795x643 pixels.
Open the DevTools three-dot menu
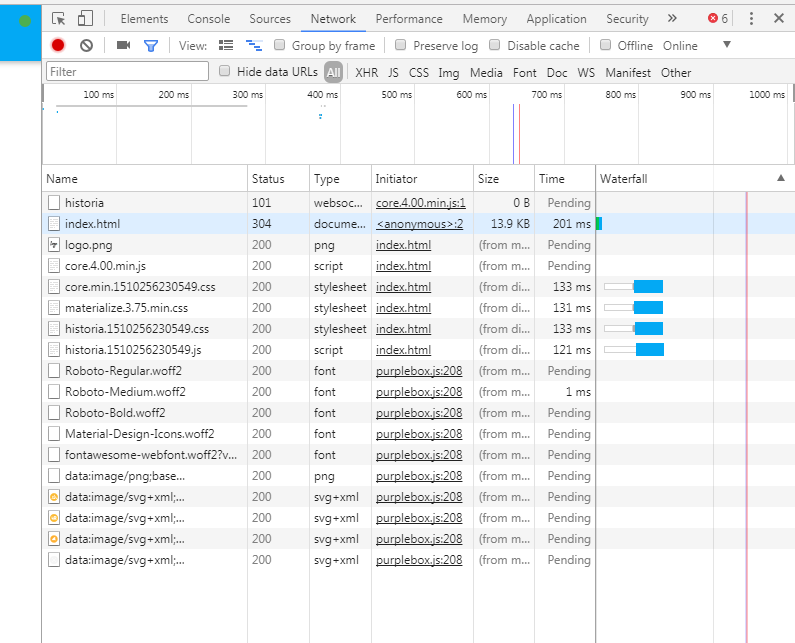pyautogui.click(x=751, y=18)
